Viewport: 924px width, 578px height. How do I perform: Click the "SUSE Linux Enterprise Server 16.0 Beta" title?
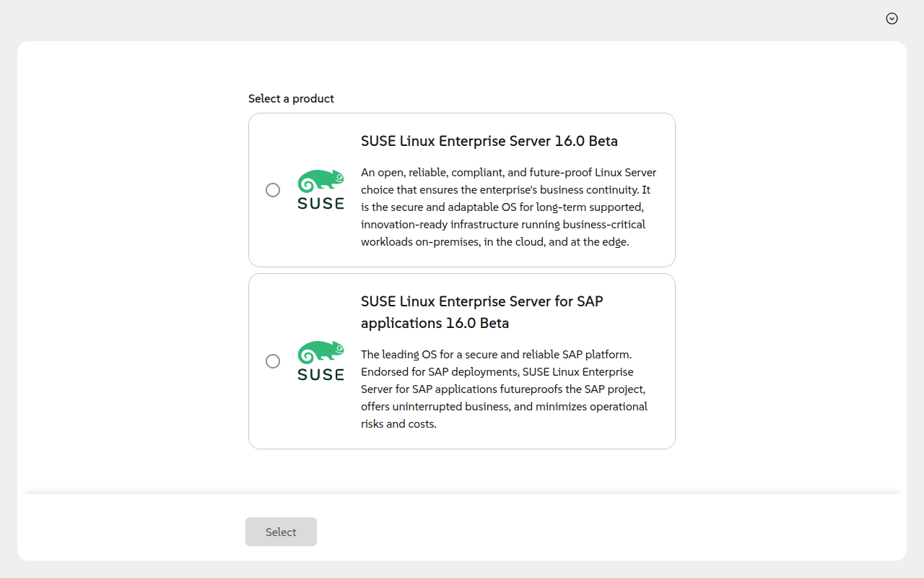click(x=489, y=141)
